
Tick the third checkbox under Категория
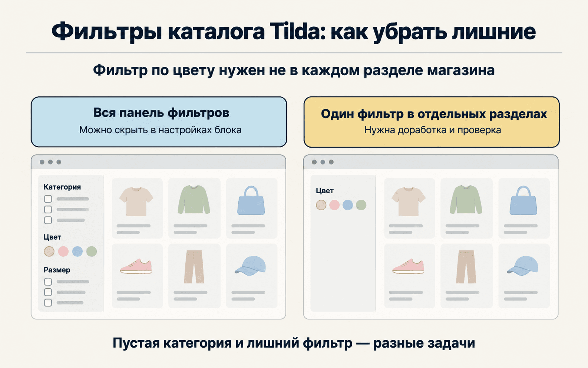pyautogui.click(x=48, y=220)
